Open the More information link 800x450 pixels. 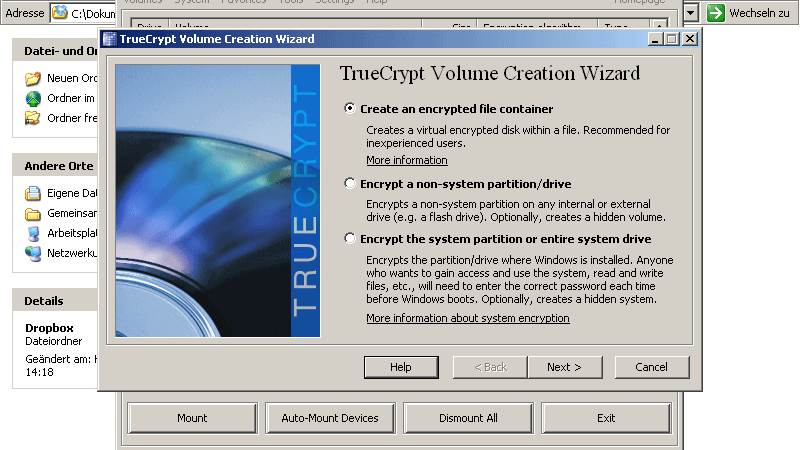(x=407, y=160)
